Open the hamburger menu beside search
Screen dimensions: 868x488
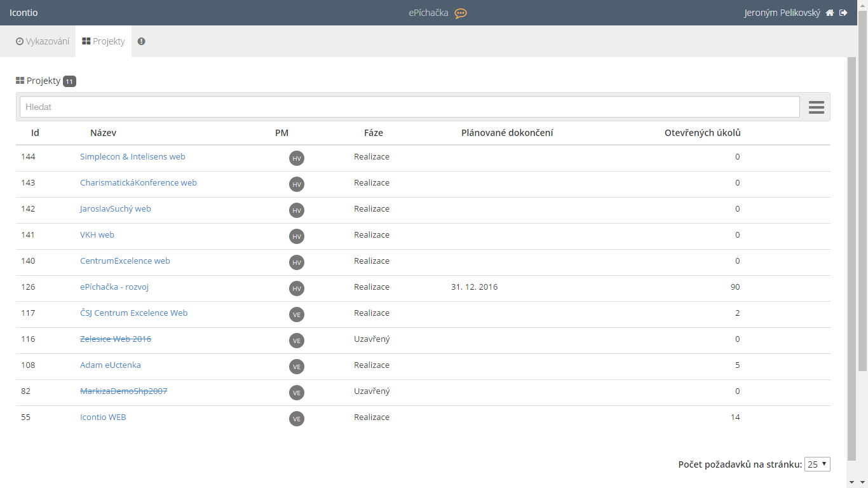pyautogui.click(x=816, y=107)
